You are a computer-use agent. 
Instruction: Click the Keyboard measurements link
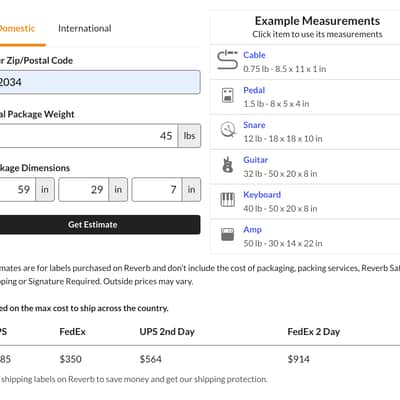coord(262,195)
